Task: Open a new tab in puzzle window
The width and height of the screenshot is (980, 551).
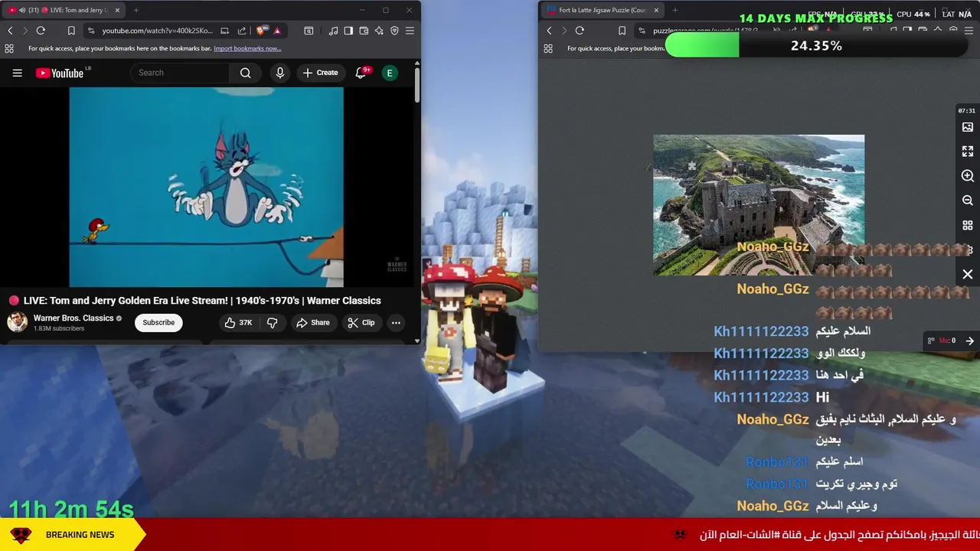Action: (675, 10)
